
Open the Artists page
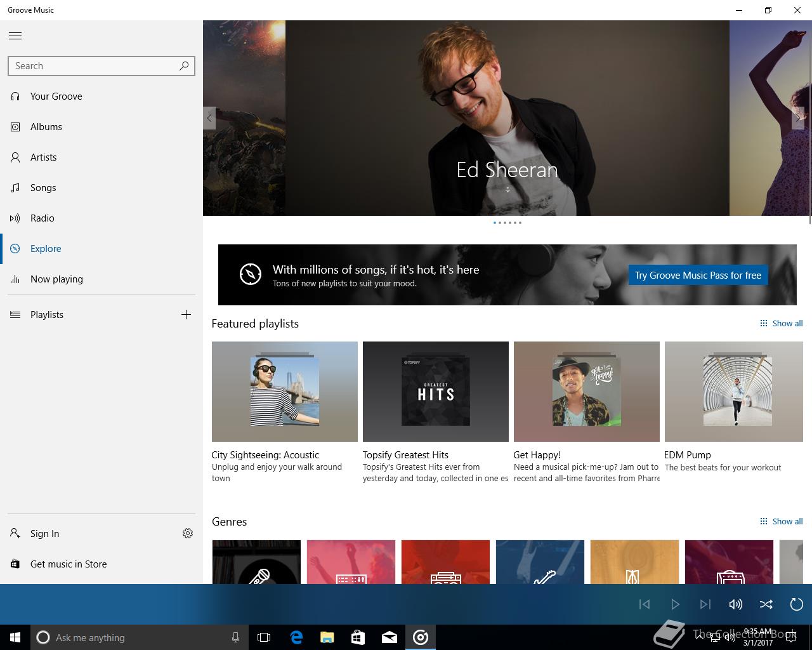101,157
